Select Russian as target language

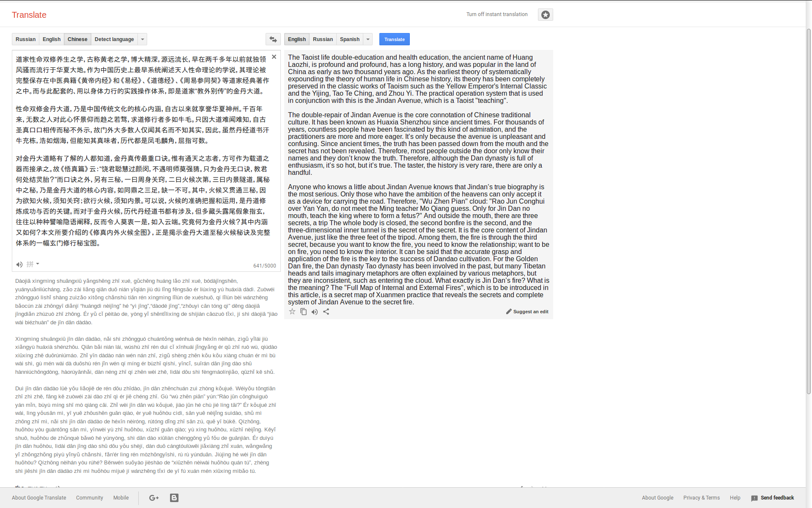pos(323,39)
